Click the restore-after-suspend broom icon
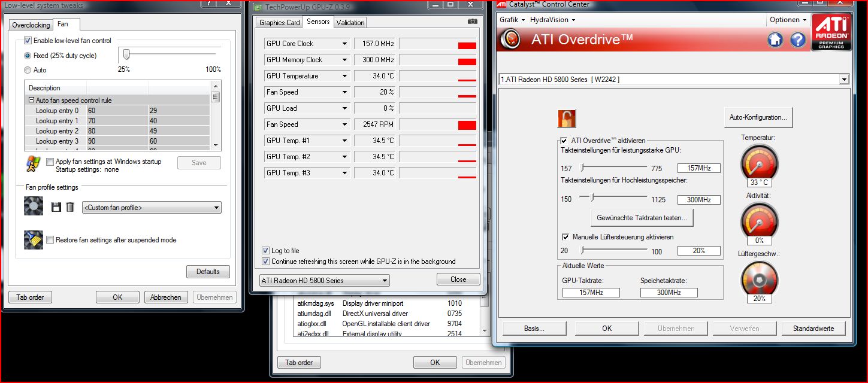 (x=34, y=239)
